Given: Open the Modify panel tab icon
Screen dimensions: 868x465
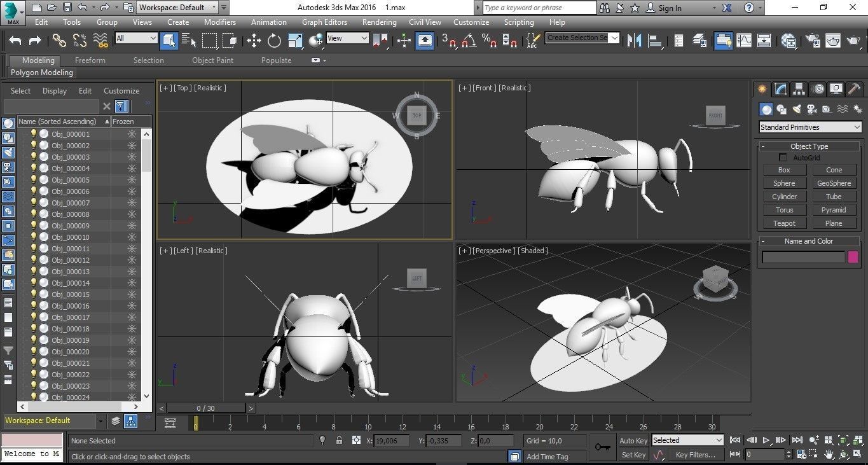Looking at the screenshot, I should 781,89.
